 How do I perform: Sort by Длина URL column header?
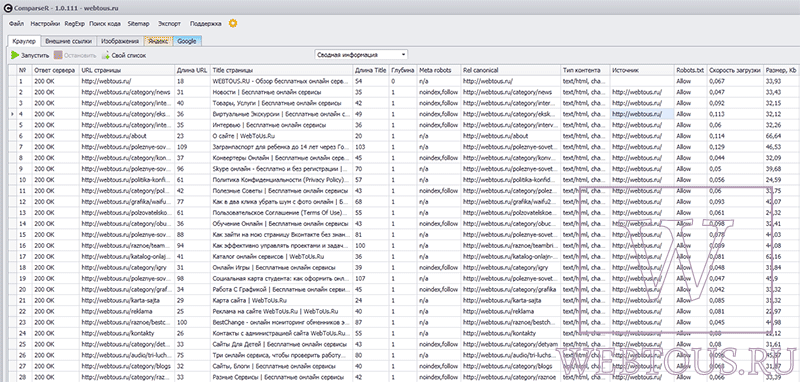pyautogui.click(x=192, y=70)
